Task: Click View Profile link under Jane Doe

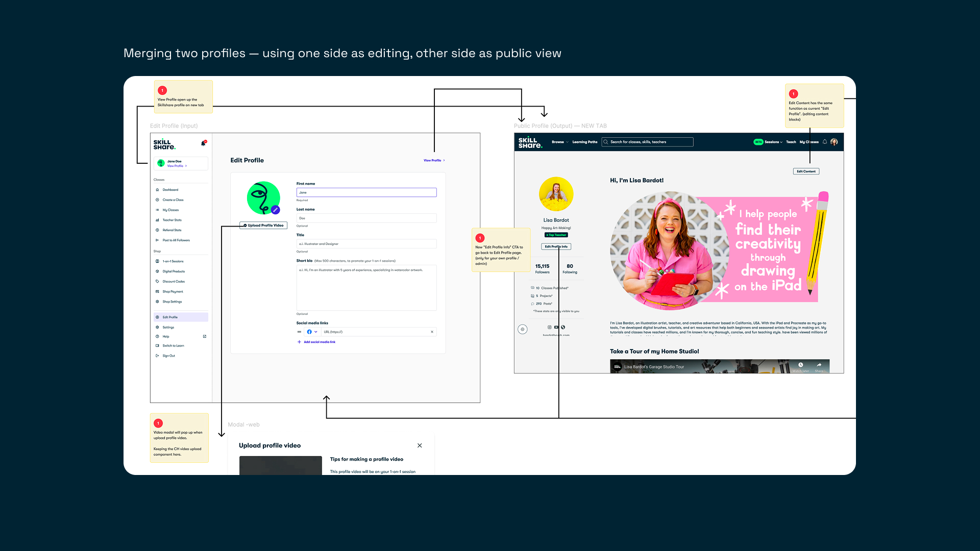Action: click(177, 166)
